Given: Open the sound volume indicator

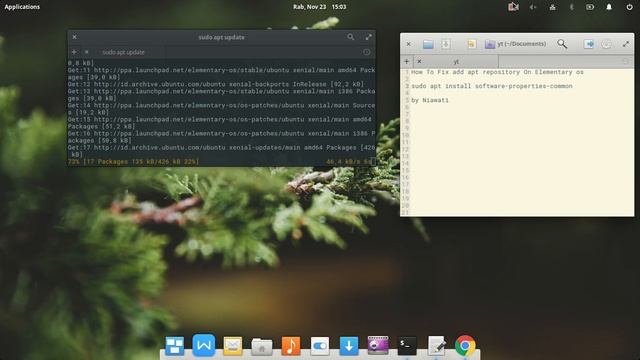Looking at the screenshot, I should click(533, 7).
